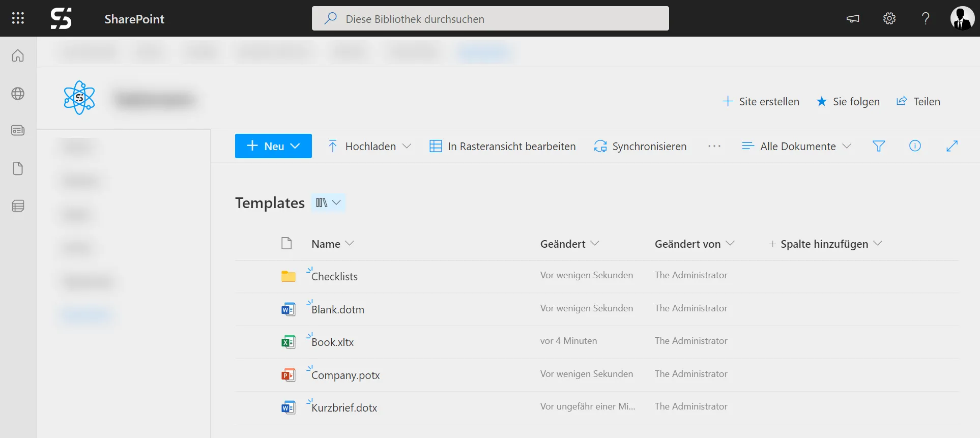Image resolution: width=980 pixels, height=438 pixels.
Task: Click the Teilen share button
Action: point(918,101)
